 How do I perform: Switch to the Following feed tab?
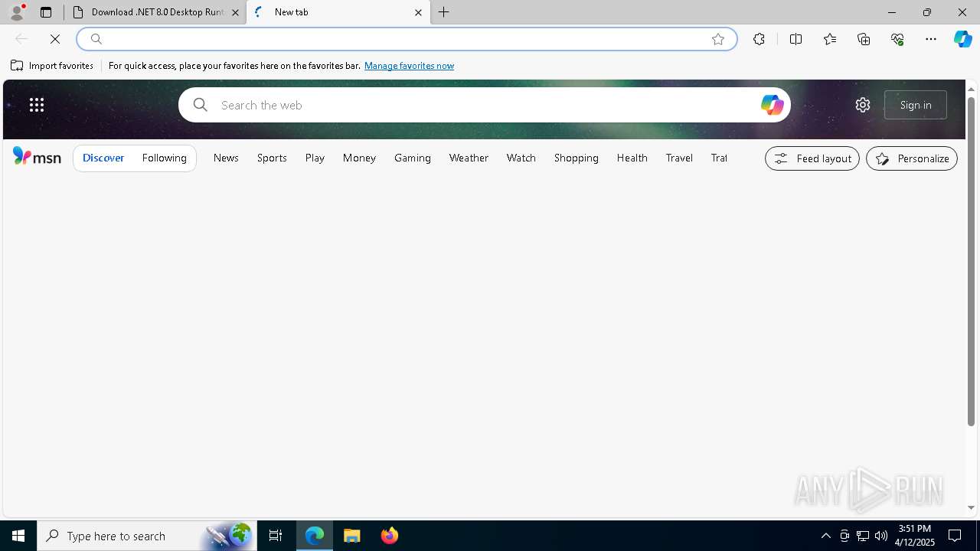pos(165,158)
